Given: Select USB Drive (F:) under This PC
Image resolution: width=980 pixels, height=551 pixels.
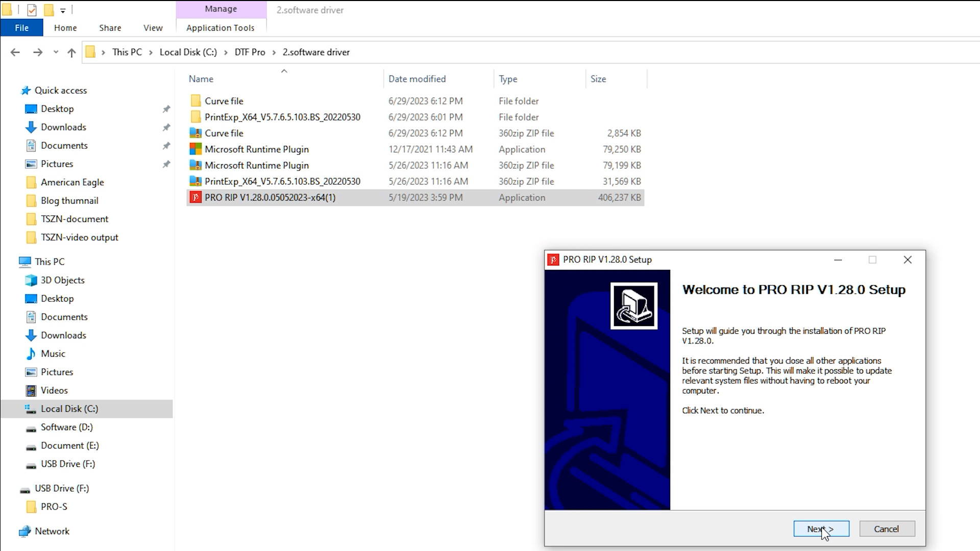Looking at the screenshot, I should coord(68,464).
